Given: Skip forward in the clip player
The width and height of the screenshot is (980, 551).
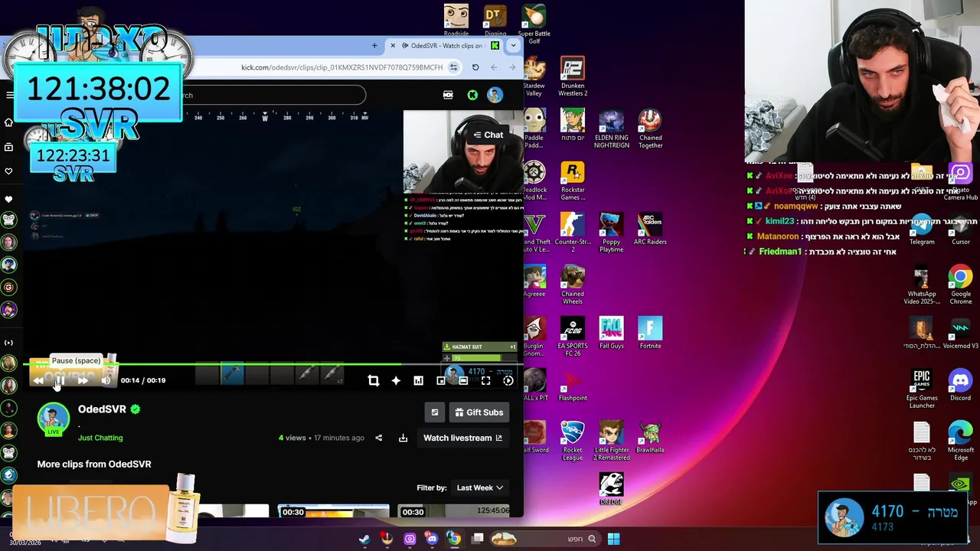Looking at the screenshot, I should point(83,380).
